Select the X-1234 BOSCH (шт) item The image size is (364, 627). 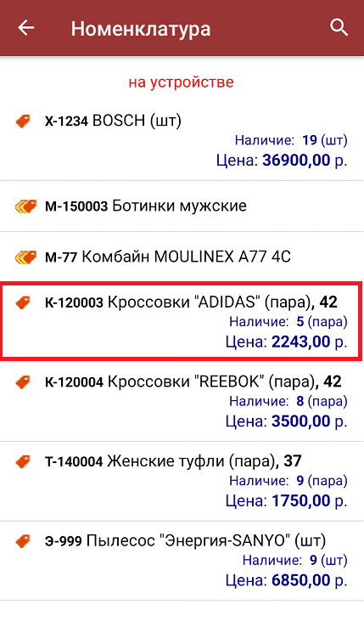tap(182, 139)
